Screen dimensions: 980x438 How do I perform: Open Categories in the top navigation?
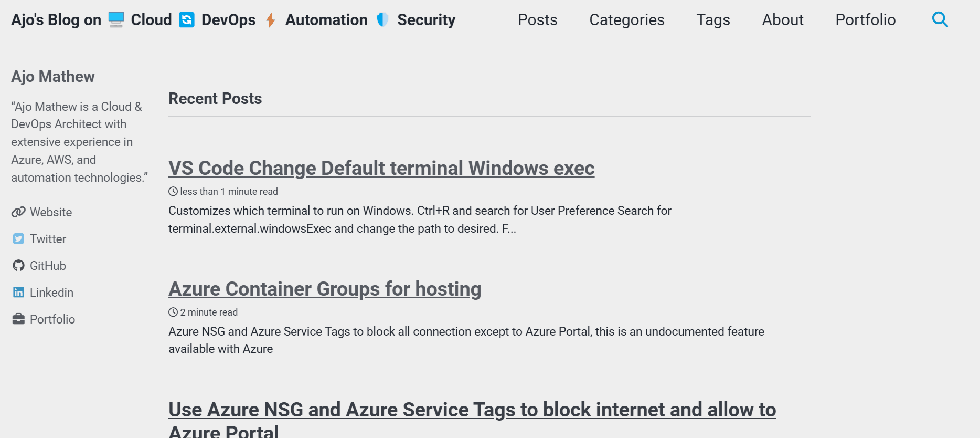[x=627, y=20]
